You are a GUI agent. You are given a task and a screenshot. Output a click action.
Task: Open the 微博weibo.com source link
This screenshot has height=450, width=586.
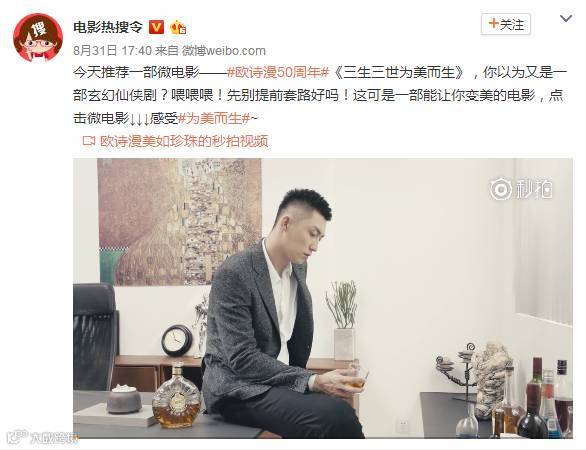pos(223,50)
